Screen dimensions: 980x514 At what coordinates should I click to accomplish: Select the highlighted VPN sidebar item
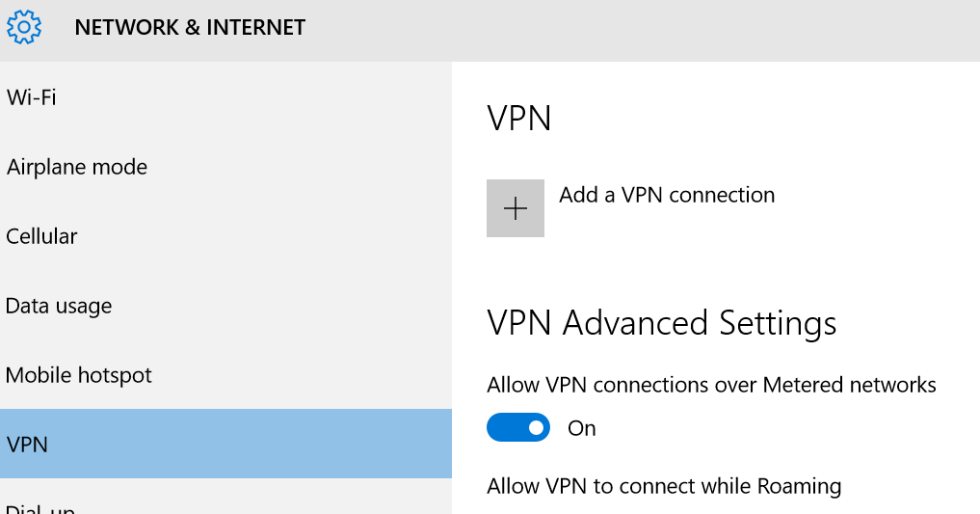click(225, 444)
